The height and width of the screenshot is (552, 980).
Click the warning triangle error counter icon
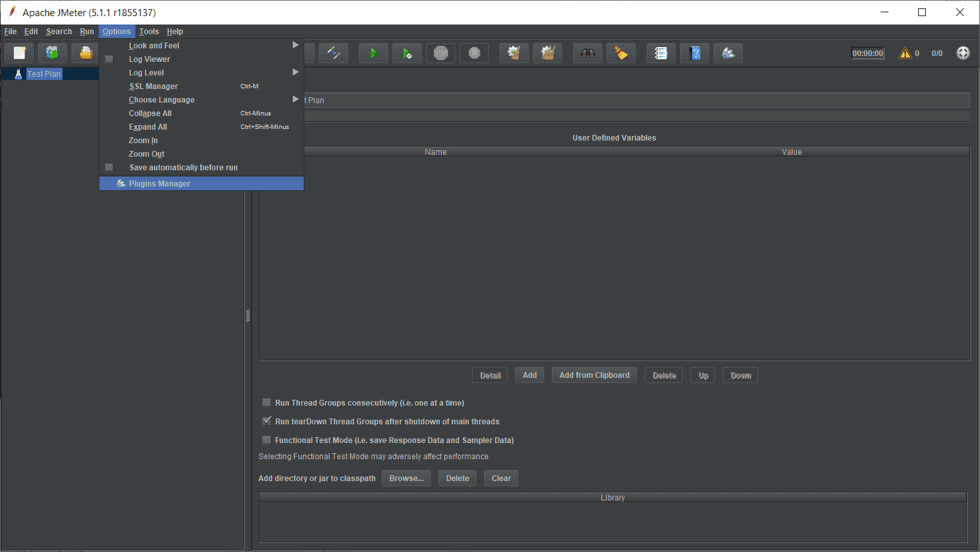906,53
